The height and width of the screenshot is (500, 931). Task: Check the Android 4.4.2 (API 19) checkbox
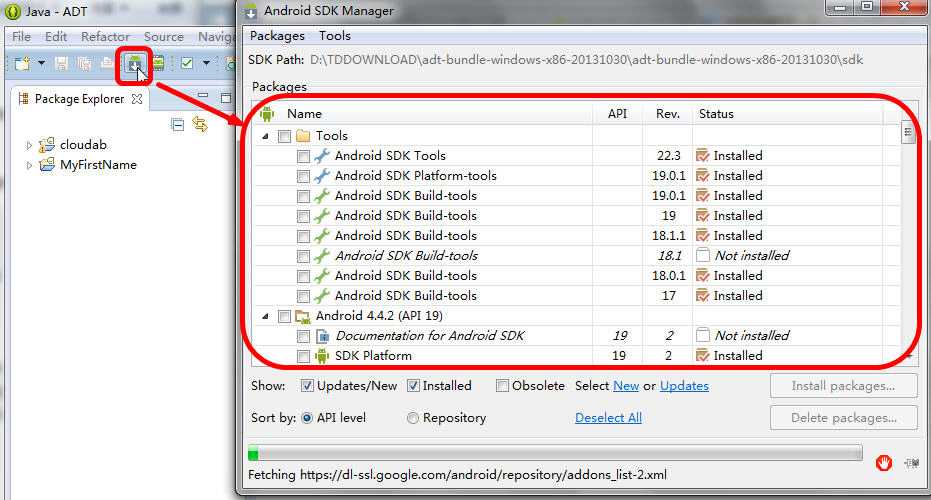tap(284, 317)
